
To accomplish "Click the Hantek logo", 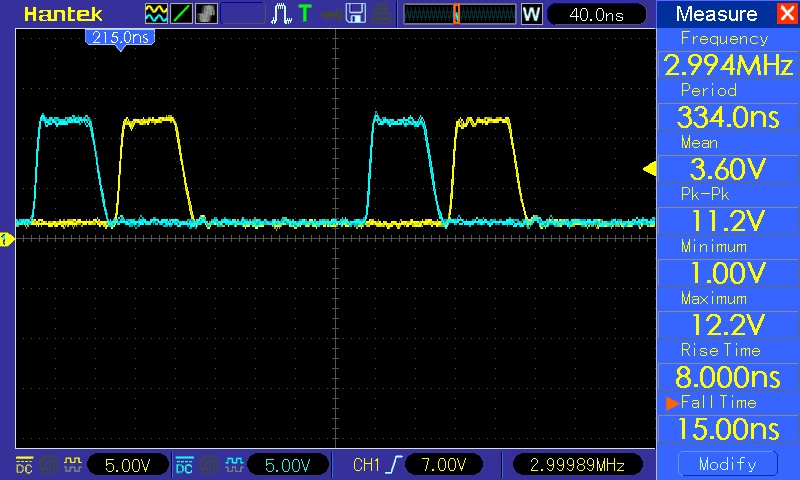I will pos(63,14).
